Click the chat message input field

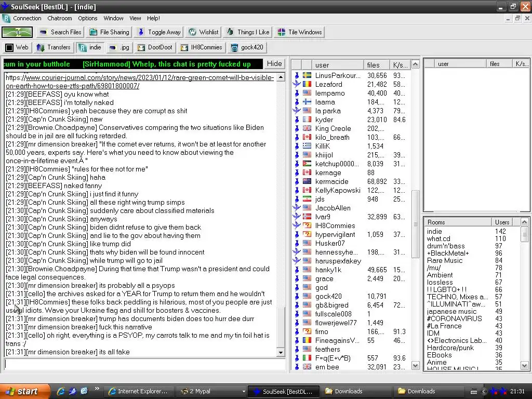(144, 364)
